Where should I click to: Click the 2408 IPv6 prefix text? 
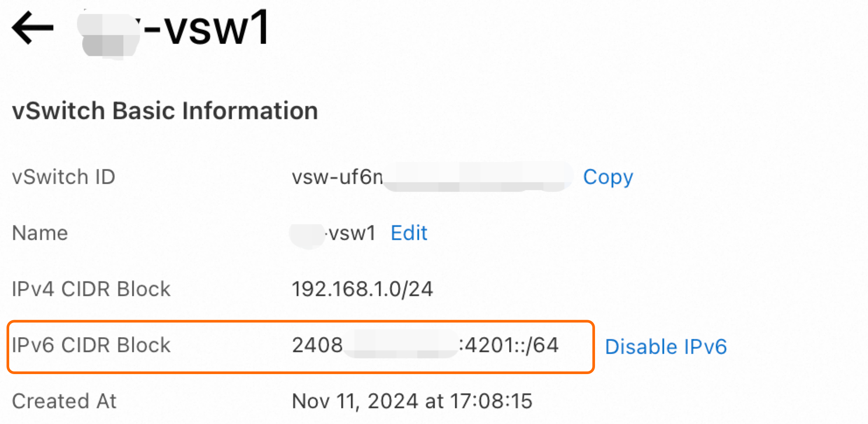[x=317, y=345]
